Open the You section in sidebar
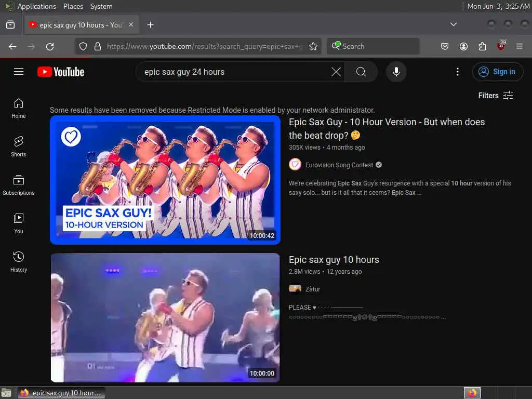Image resolution: width=532 pixels, height=399 pixels. click(x=19, y=223)
